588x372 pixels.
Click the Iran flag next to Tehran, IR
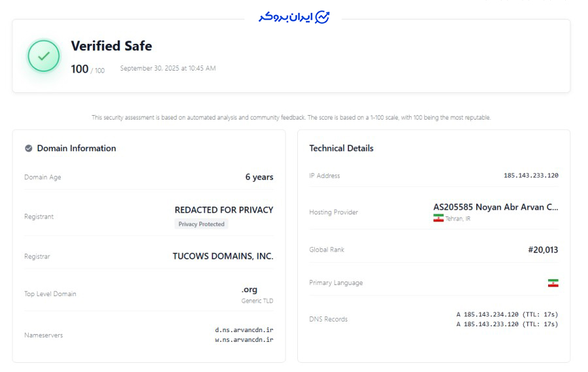(x=438, y=218)
